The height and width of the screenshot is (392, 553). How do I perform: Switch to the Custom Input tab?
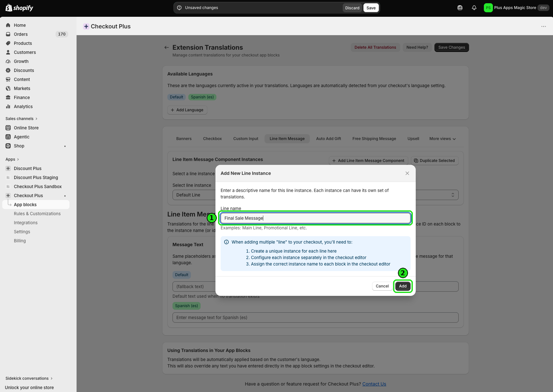(246, 139)
